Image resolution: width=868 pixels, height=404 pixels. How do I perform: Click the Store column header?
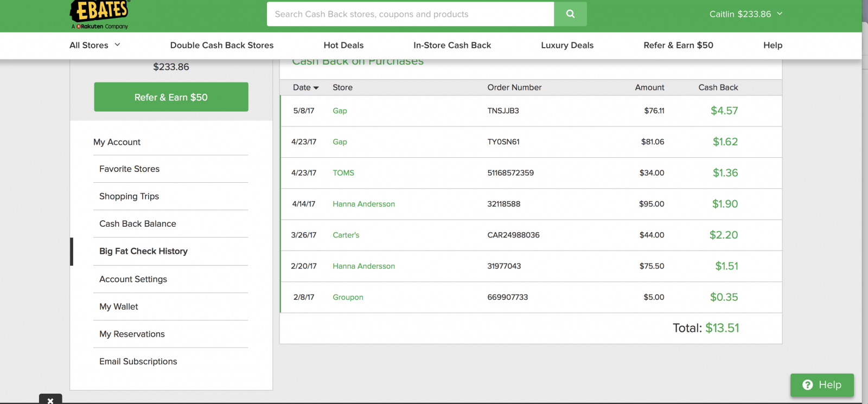click(342, 87)
